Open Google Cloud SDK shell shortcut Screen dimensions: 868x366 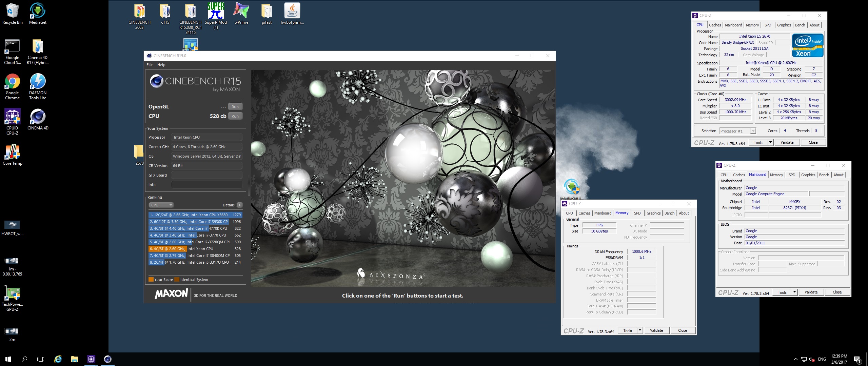12,52
